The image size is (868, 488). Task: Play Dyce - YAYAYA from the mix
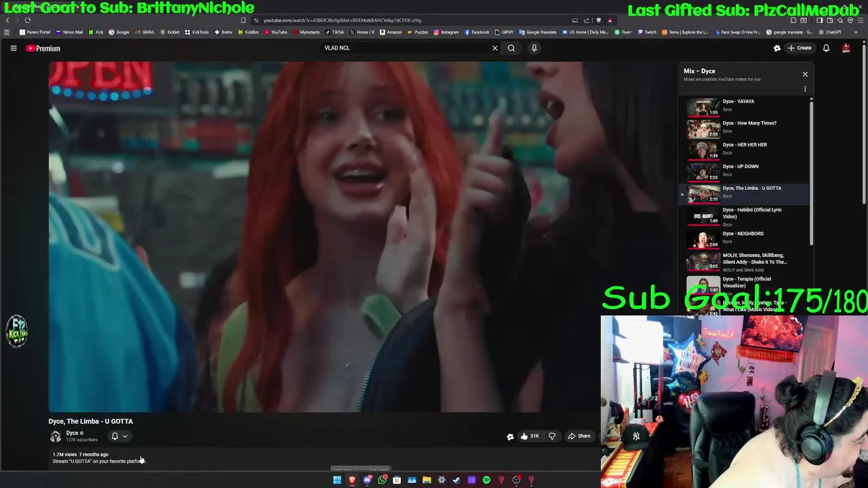[745, 106]
